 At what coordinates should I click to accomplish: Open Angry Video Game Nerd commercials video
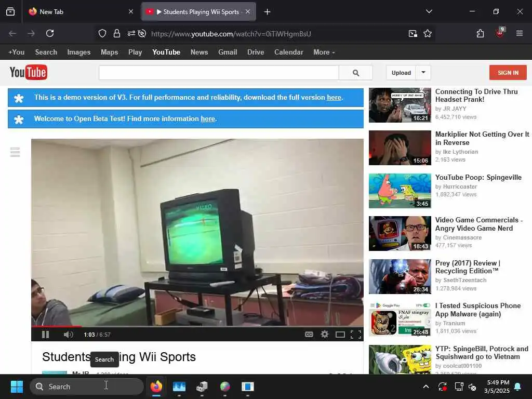tap(478, 224)
